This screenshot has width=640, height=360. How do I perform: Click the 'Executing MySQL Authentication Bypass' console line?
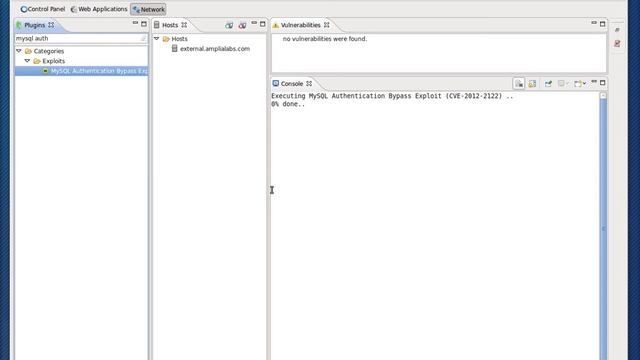coord(392,96)
